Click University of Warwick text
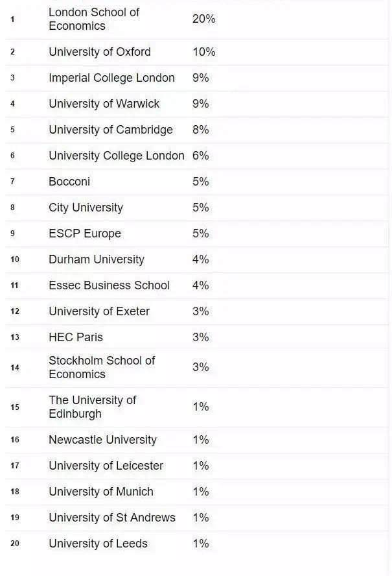The image size is (392, 576). pyautogui.click(x=104, y=104)
